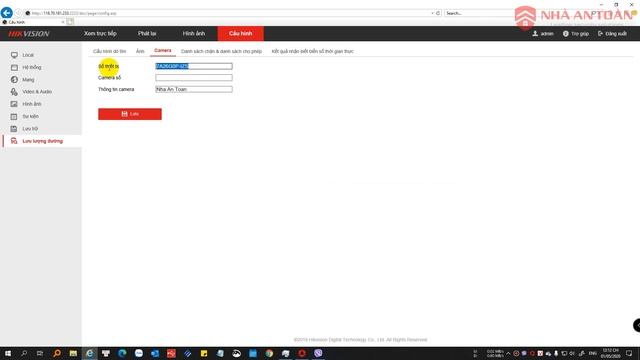The image size is (640, 360).
Task: Switch to Phát lại playback tab
Action: 147,33
